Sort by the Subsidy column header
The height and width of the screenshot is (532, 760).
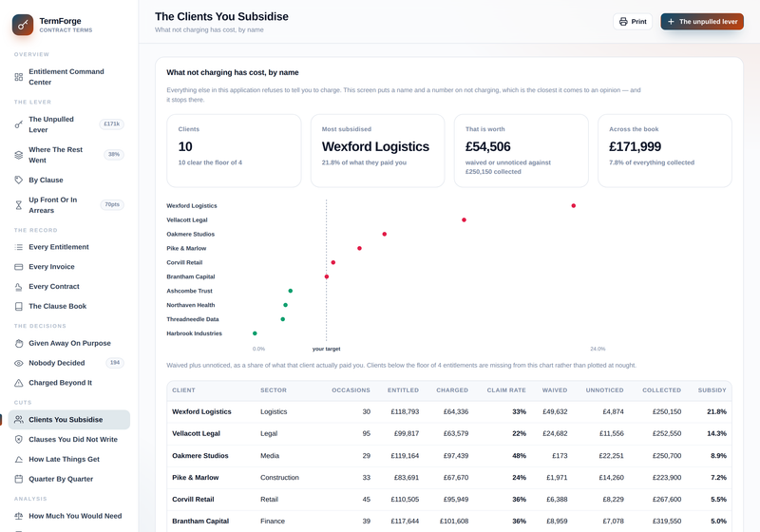pos(712,390)
